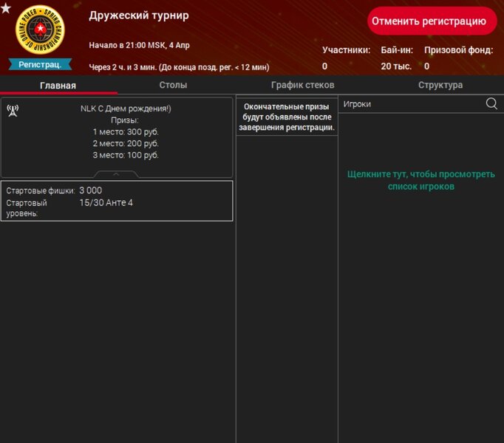Click the link to view players list

[420, 180]
